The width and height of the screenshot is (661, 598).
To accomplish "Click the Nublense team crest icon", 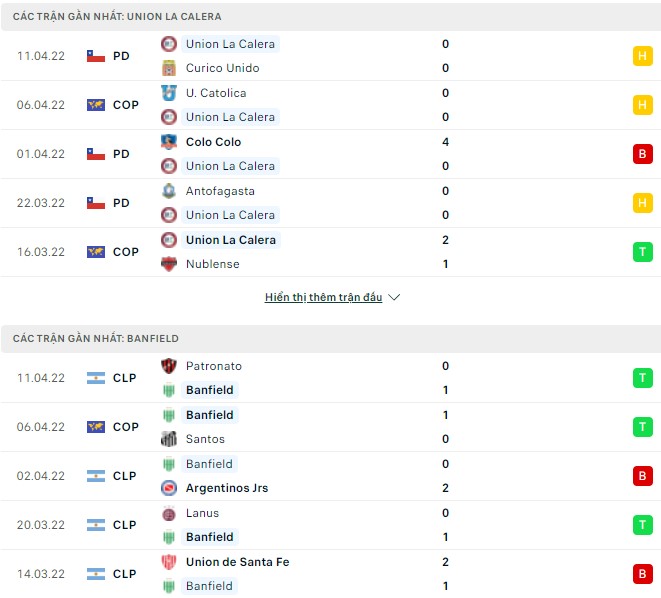I will [169, 264].
